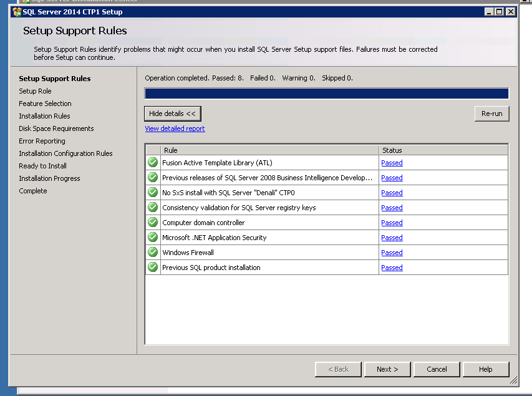Screen dimensions: 532x396
Task: Open Passed status for Fusion Active Template Library
Action: pos(392,163)
